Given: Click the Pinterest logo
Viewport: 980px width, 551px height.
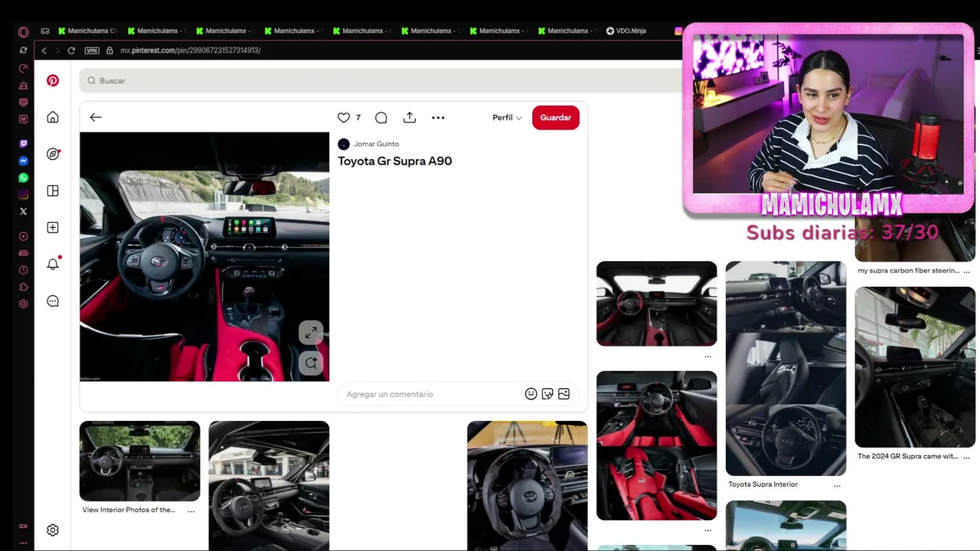Looking at the screenshot, I should (53, 80).
